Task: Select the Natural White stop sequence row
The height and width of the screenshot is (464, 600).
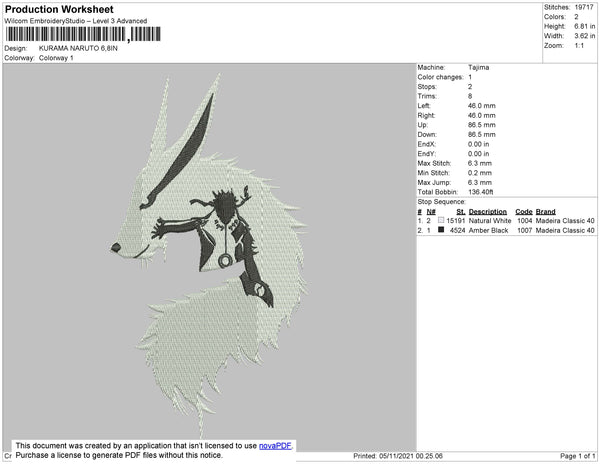Action: (x=506, y=220)
